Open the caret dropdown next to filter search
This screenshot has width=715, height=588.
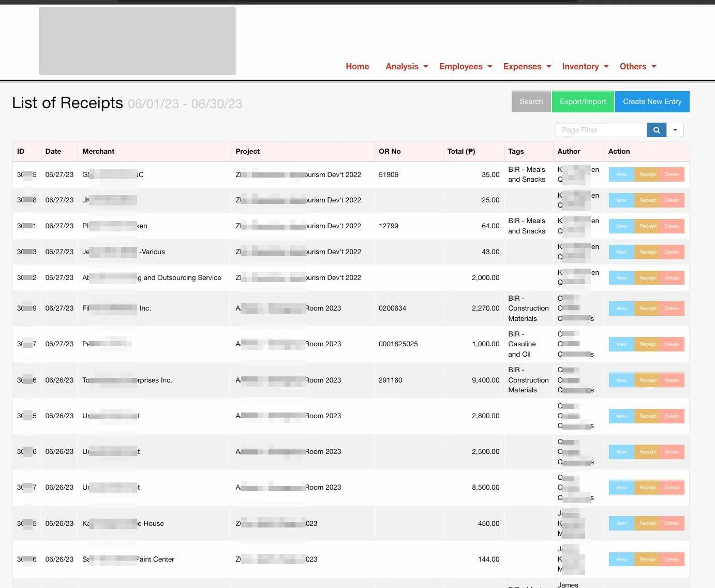tap(675, 130)
